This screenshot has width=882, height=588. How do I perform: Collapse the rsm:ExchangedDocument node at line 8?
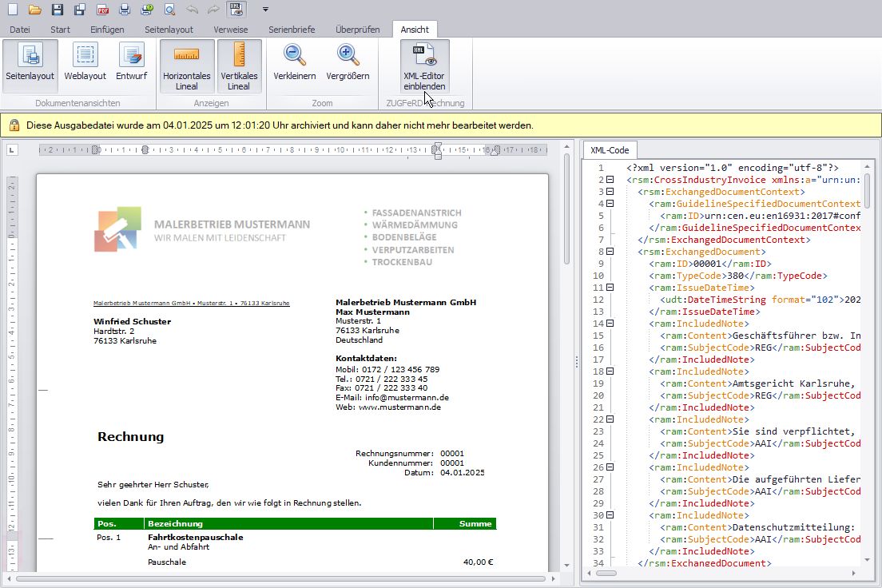click(x=610, y=252)
